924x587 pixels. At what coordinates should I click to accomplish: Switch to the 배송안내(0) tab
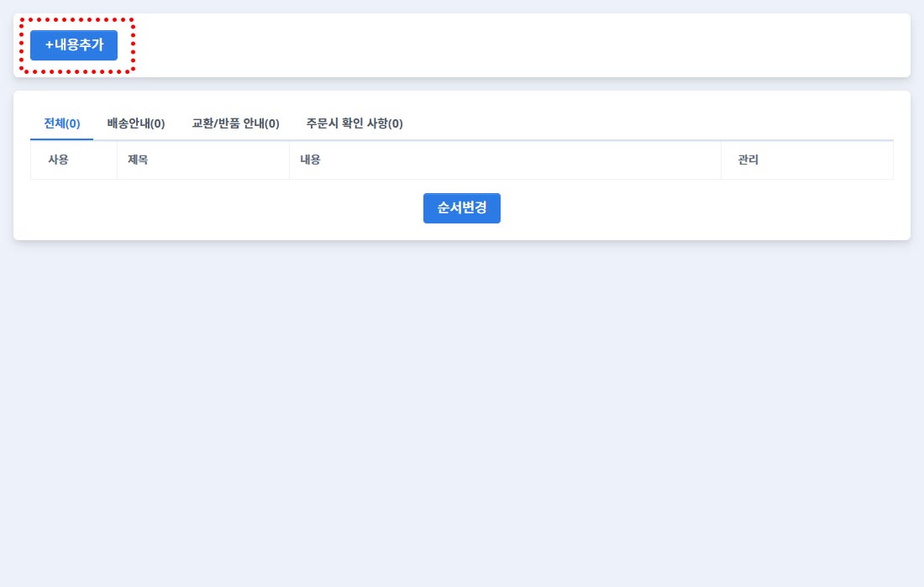[x=136, y=123]
